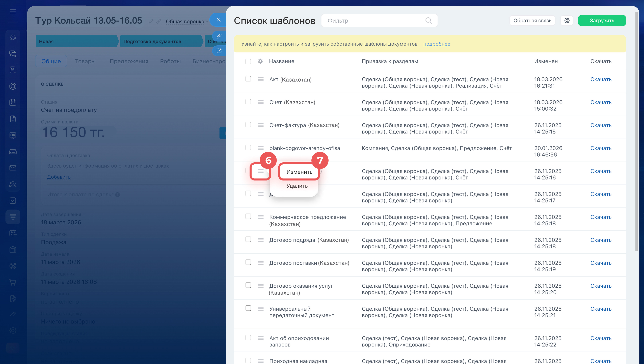Open the main menu hamburger in the sidebar
The image size is (644, 364).
[x=13, y=11]
